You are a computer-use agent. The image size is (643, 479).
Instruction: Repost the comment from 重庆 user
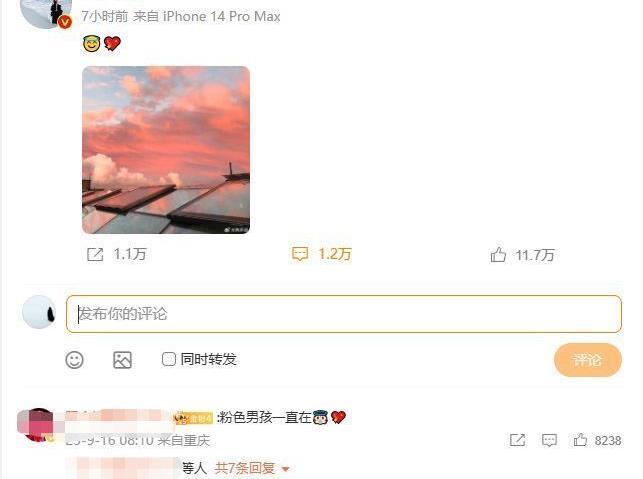click(x=517, y=440)
